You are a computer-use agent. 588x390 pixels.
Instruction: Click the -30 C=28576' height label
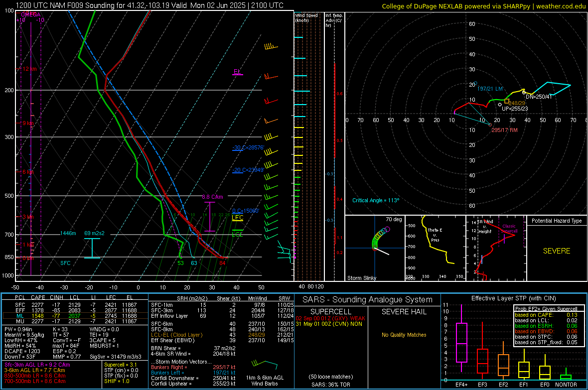(x=248, y=148)
